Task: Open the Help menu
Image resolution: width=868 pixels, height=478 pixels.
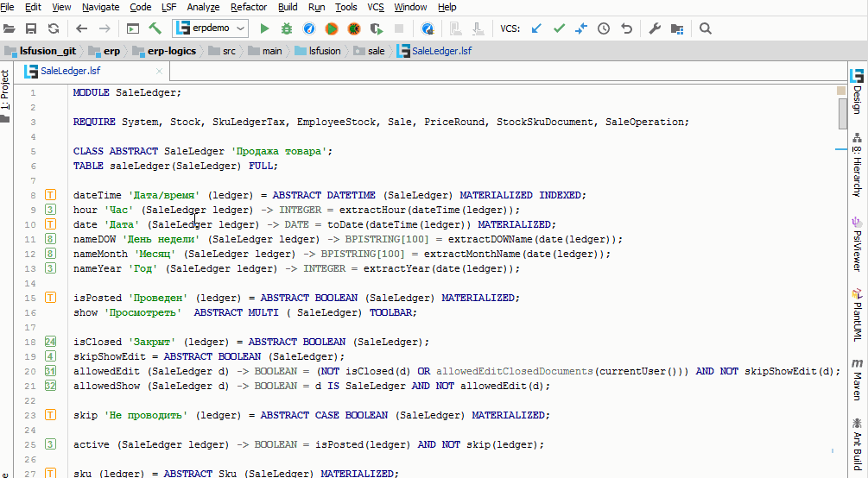Action: coord(447,7)
